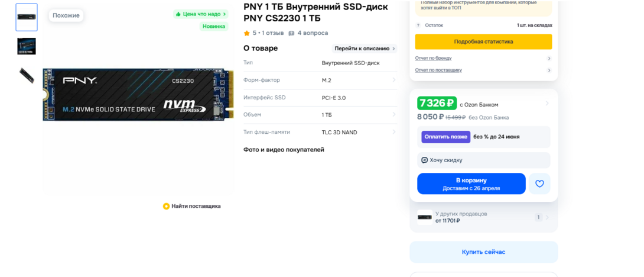
Task: Click the yellow 'Найти поставщика' circle icon
Action: [166, 207]
